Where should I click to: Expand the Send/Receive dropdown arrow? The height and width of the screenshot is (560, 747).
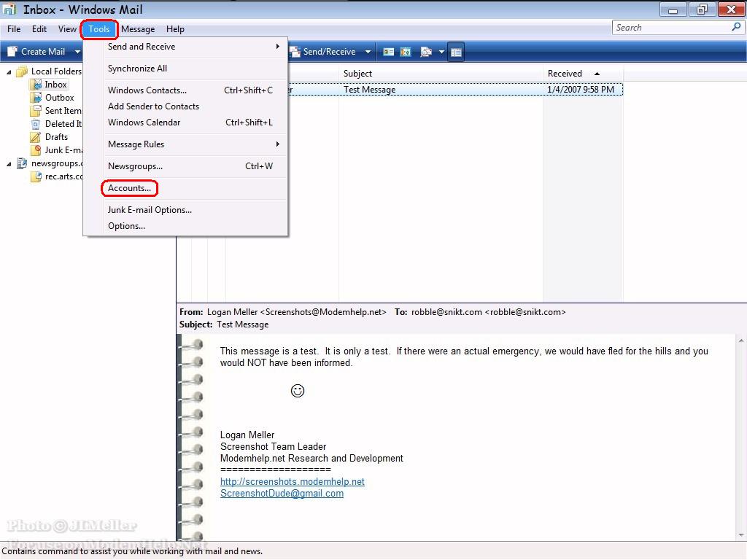[368, 52]
